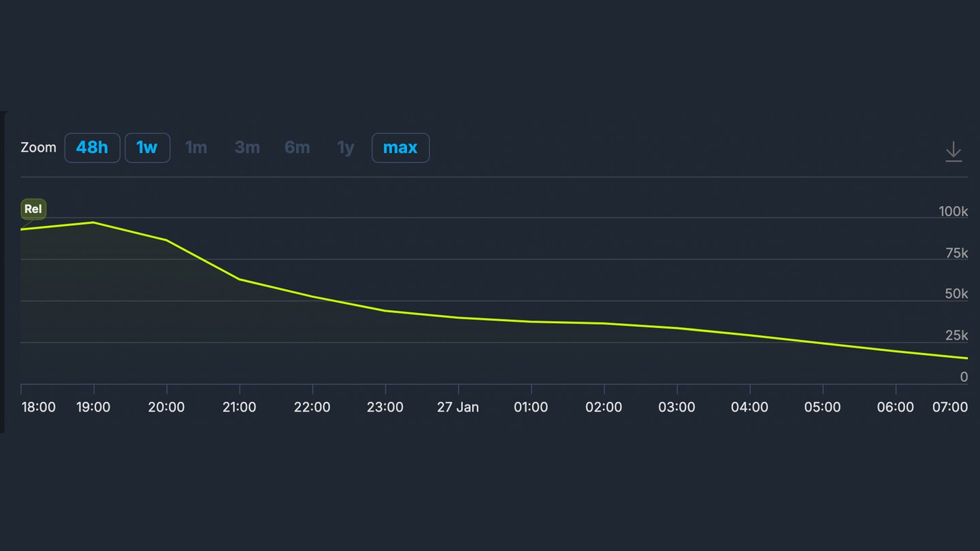Click the 19:00 time axis label

(93, 407)
